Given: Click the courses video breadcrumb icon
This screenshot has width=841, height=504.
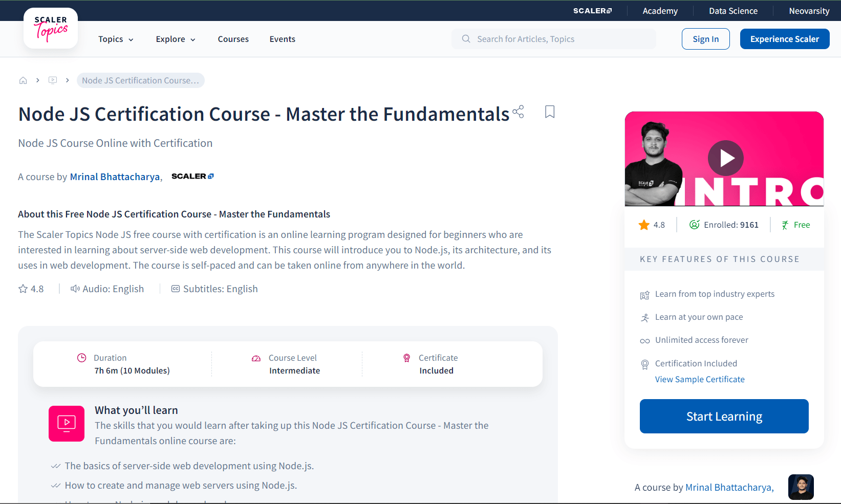Looking at the screenshot, I should (x=53, y=80).
